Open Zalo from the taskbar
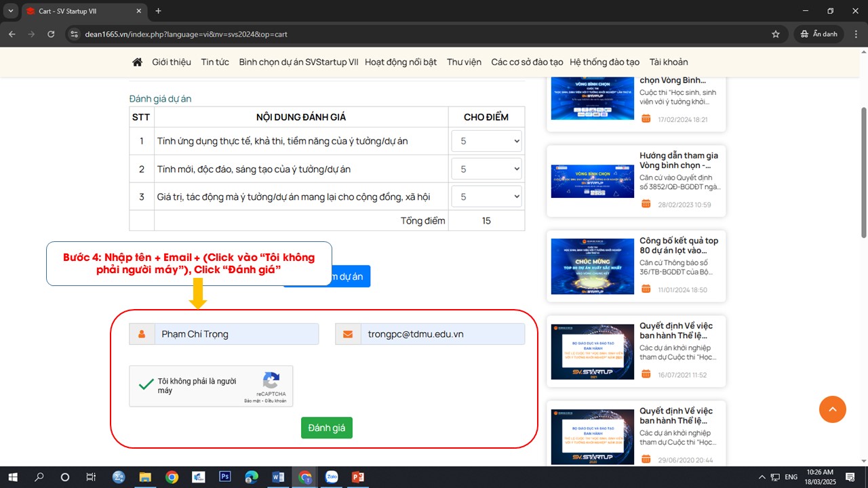This screenshot has width=868, height=488. click(x=332, y=477)
